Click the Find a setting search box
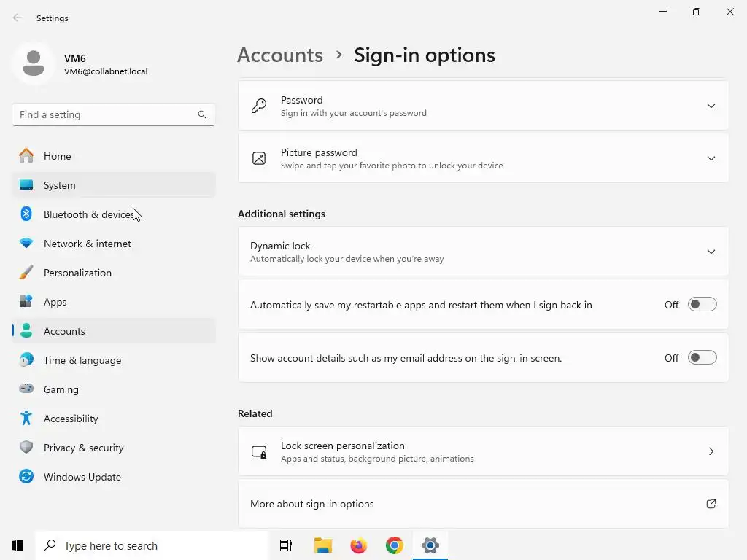This screenshot has width=747, height=560. tap(114, 114)
